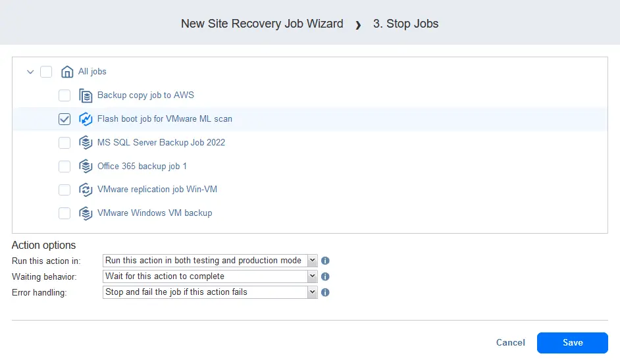Select VMware replication job Win-VM text

pos(157,190)
